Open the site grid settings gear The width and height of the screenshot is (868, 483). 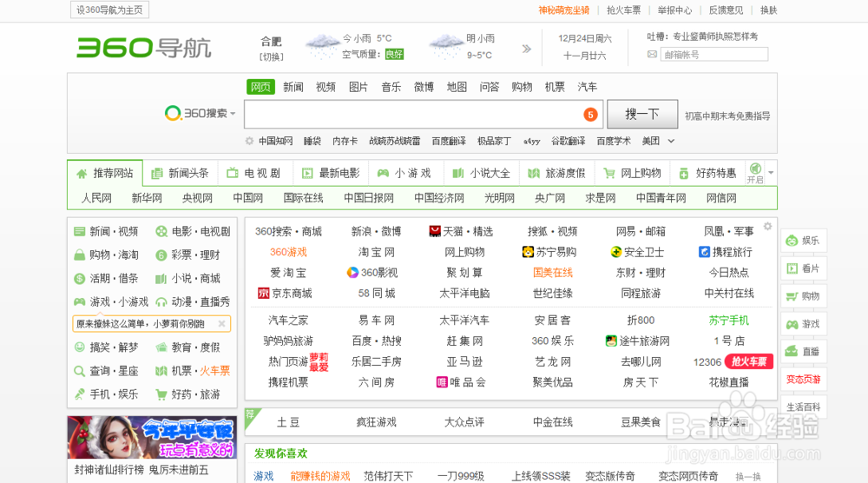[767, 226]
